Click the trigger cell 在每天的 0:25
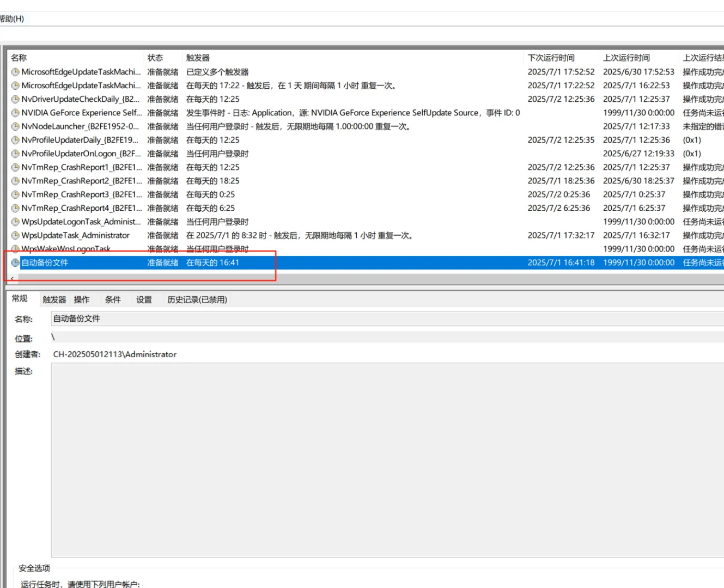The height and width of the screenshot is (588, 724). [211, 194]
